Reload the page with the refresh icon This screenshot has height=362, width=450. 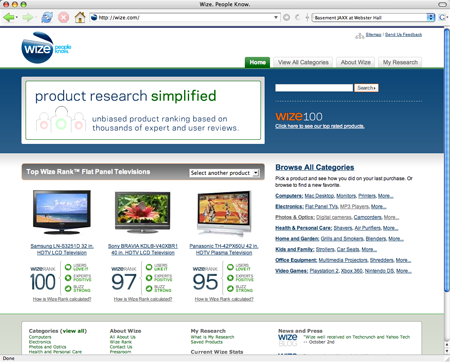pyautogui.click(x=47, y=17)
